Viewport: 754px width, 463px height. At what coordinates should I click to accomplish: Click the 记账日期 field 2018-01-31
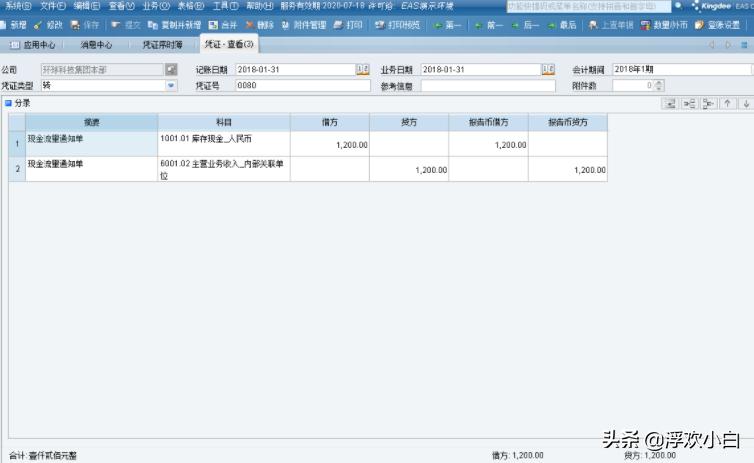pyautogui.click(x=296, y=70)
